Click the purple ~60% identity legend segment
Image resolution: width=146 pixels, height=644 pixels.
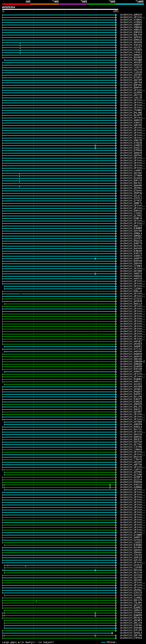click(73, 4)
